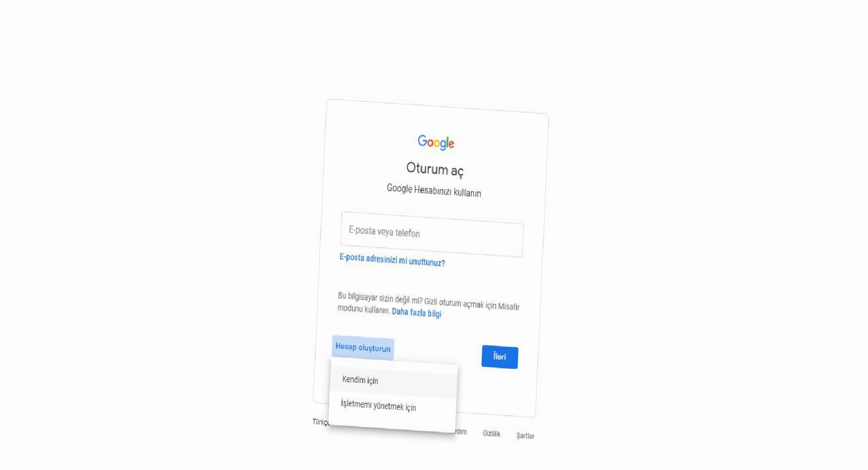Toggle the Hesap oluşturun dropdown button

pos(363,347)
